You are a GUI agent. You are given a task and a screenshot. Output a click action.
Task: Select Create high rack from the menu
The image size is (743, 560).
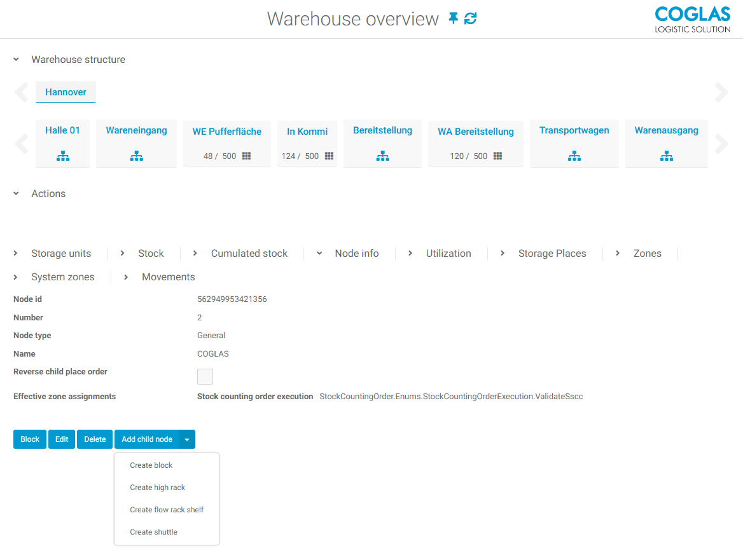(x=157, y=488)
